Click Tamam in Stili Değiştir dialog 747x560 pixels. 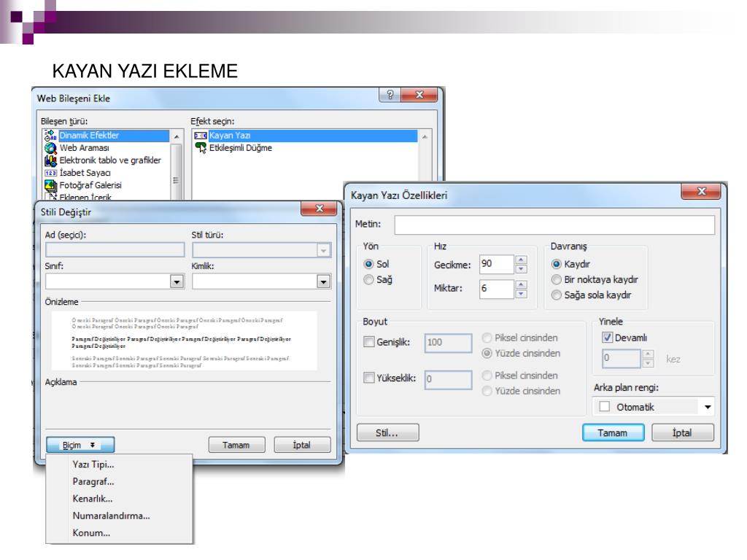coord(236,446)
